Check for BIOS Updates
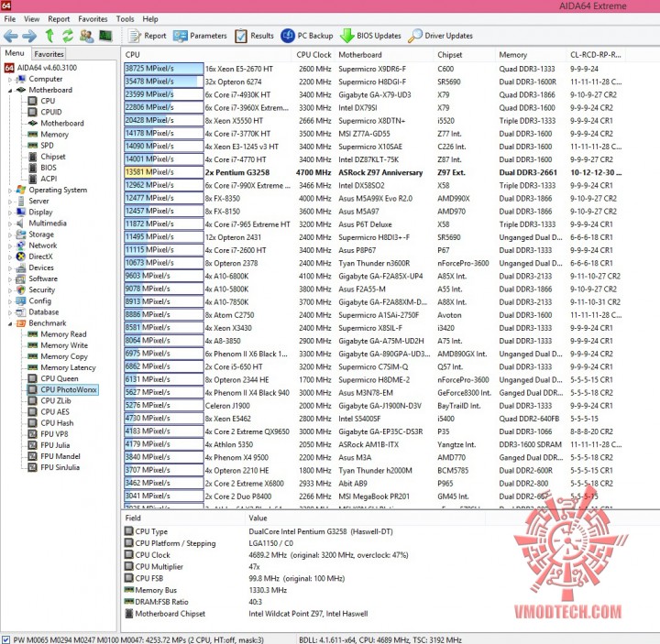The height and width of the screenshot is (644, 660). coord(370,36)
